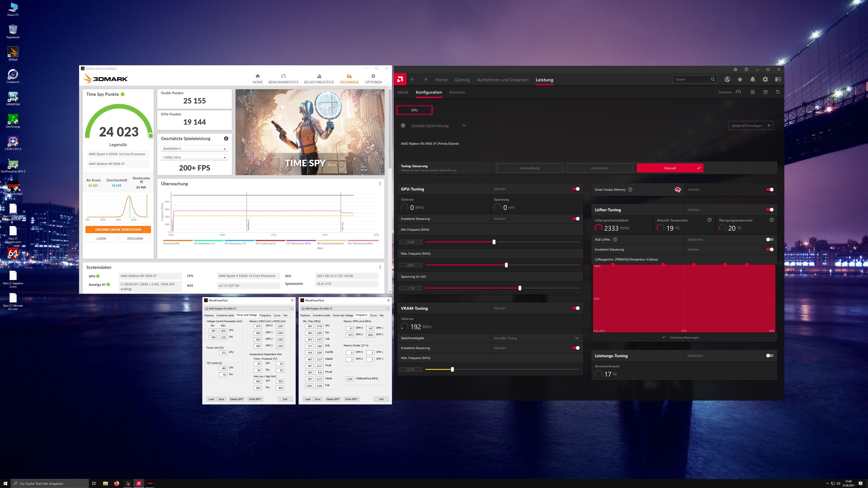
Task: Open the 1440p Ultra resolution dropdown
Action: [194, 157]
